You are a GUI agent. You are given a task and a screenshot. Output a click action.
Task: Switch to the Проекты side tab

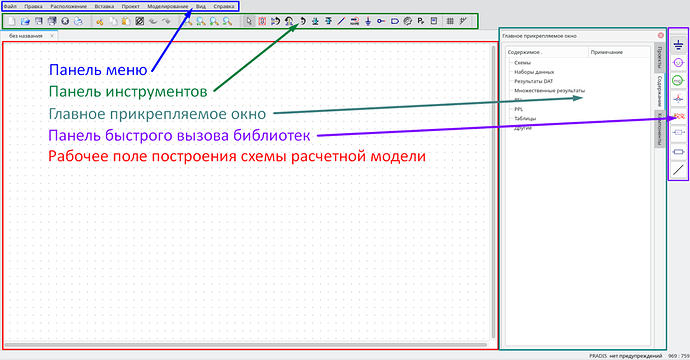tap(659, 58)
